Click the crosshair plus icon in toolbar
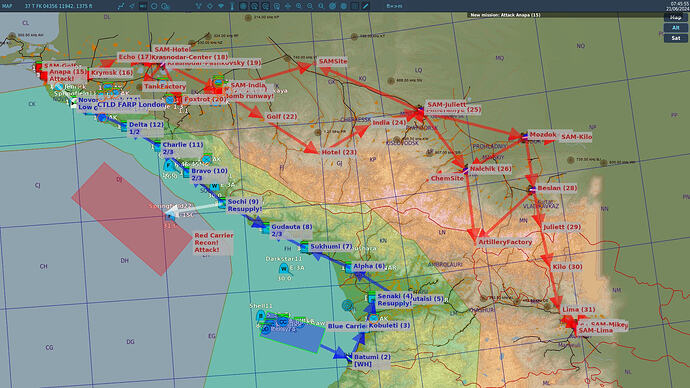 288,6
